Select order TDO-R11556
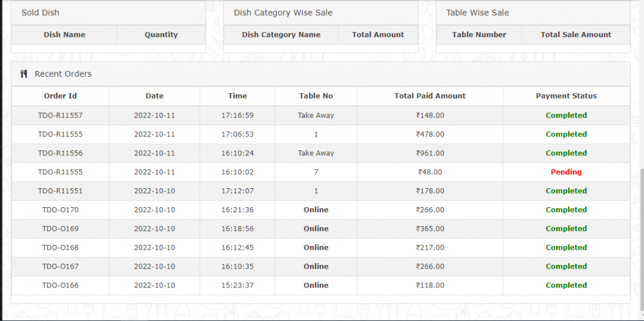The height and width of the screenshot is (321, 644). (60, 153)
